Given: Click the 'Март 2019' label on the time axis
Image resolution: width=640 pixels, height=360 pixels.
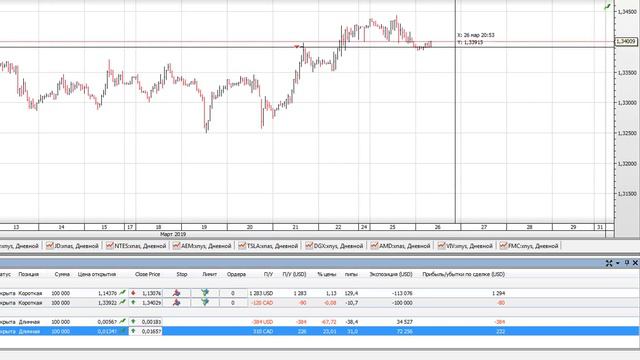Looking at the screenshot, I should point(173,234).
